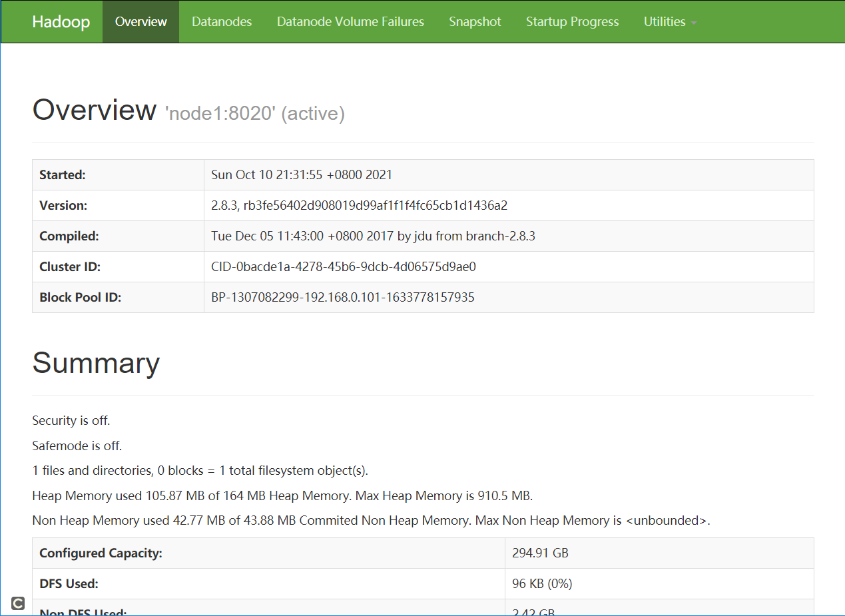This screenshot has height=616, width=845.
Task: Click the Version: row label
Action: coord(63,206)
